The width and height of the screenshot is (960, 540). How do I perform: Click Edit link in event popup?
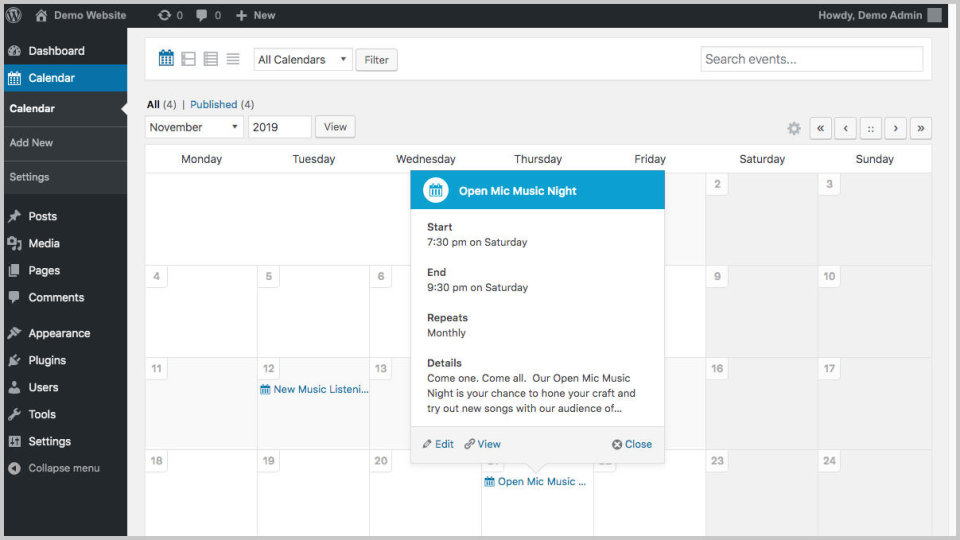[439, 444]
